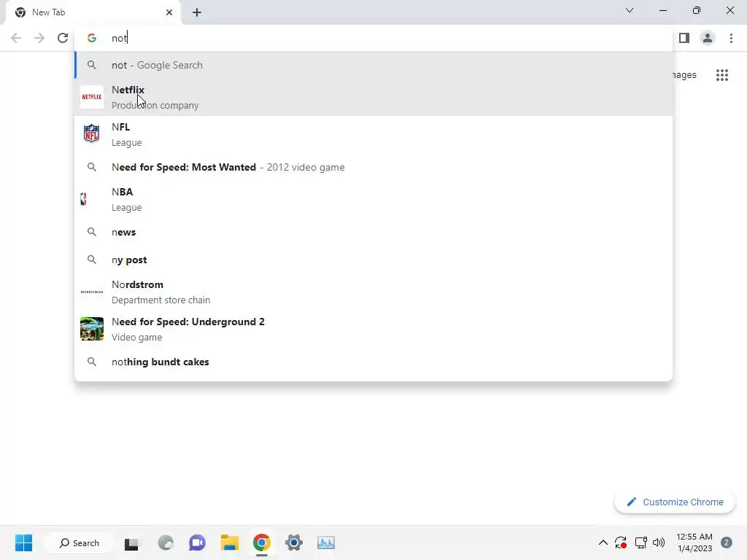Click the sync status tray icon
The width and height of the screenshot is (747, 560).
620,542
